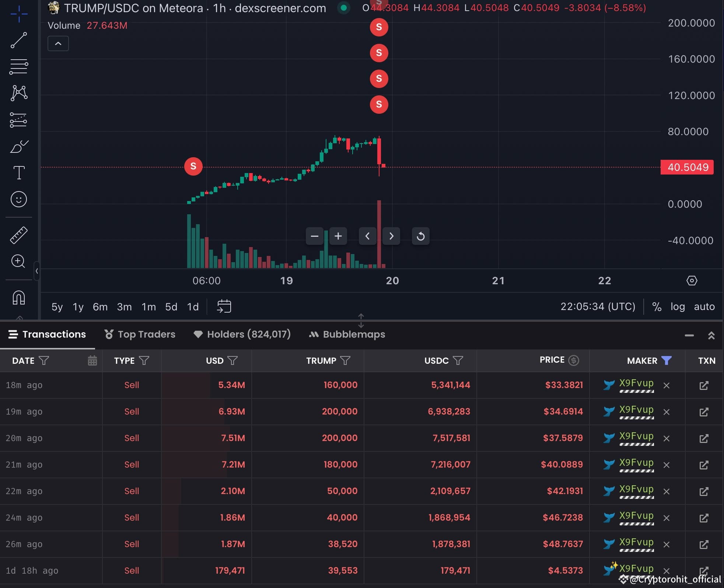Collapse the drawing toolbar handle
Screen dimensions: 724x588
point(36,271)
